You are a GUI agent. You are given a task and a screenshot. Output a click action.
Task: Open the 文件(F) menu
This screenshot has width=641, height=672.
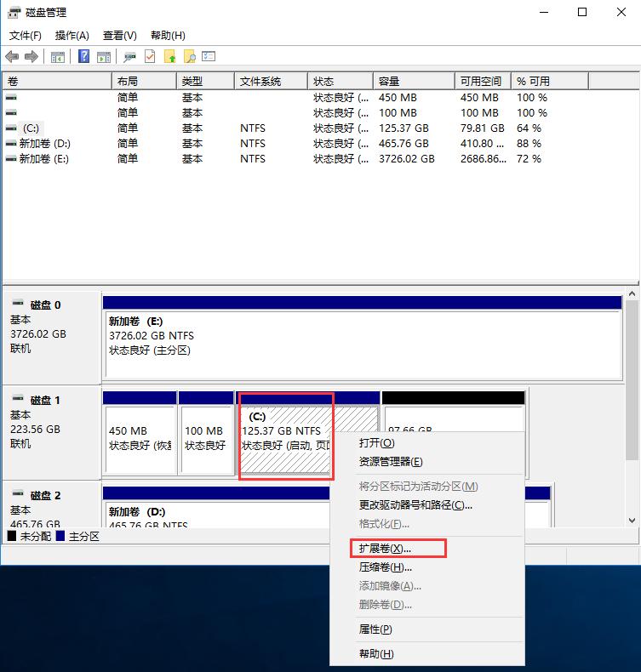[26, 36]
